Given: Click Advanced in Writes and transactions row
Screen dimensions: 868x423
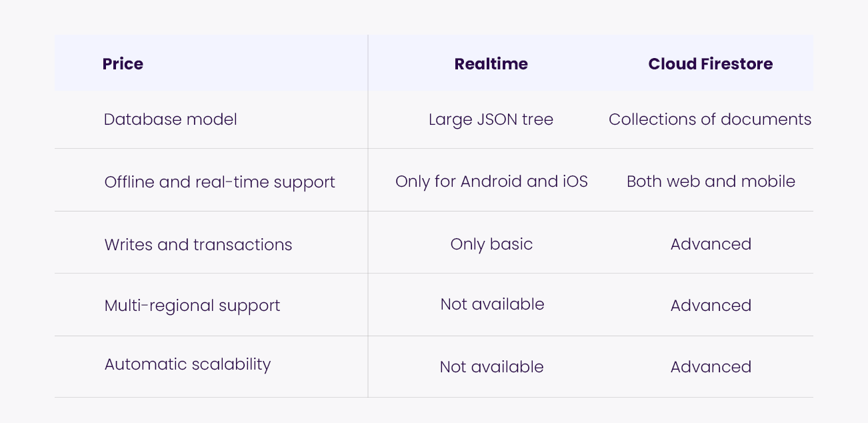Looking at the screenshot, I should point(711,244).
